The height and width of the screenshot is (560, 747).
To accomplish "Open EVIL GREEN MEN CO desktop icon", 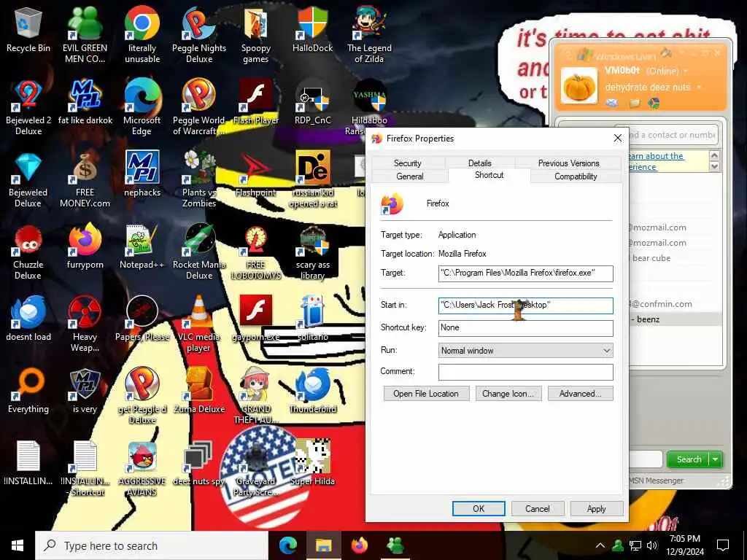I will point(85,34).
